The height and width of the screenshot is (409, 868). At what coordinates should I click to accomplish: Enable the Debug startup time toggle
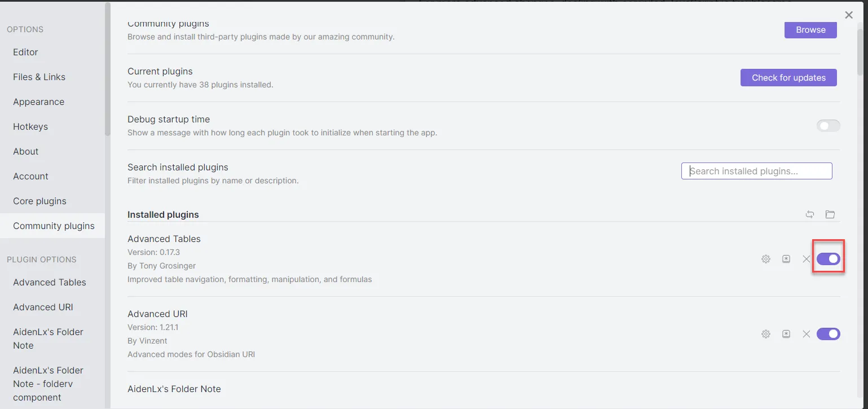click(828, 126)
